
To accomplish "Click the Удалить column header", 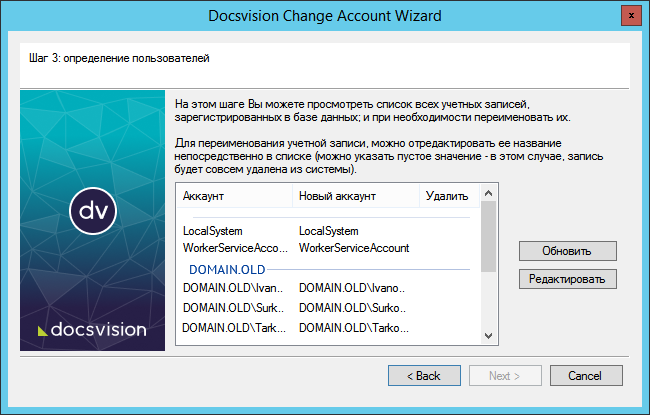I will (x=446, y=196).
